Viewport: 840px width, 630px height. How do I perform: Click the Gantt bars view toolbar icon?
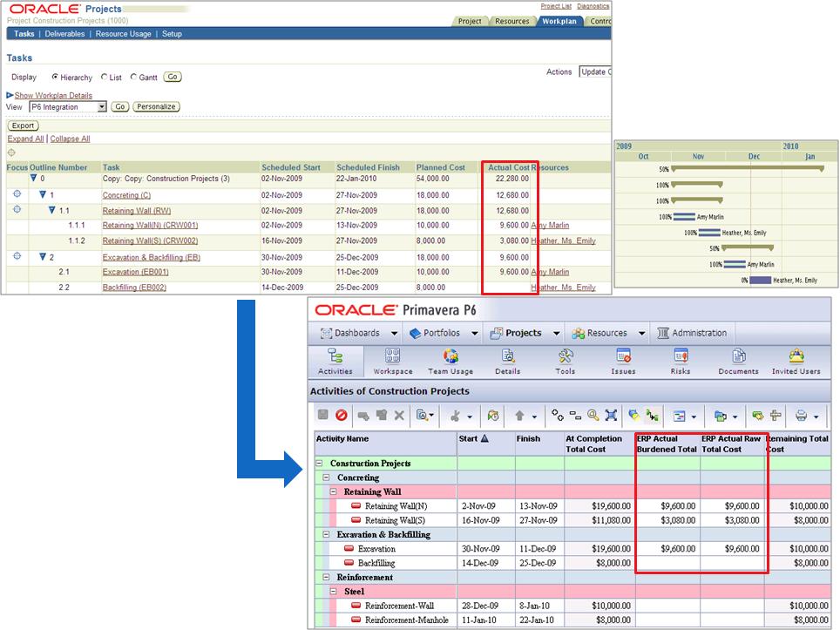click(x=680, y=416)
